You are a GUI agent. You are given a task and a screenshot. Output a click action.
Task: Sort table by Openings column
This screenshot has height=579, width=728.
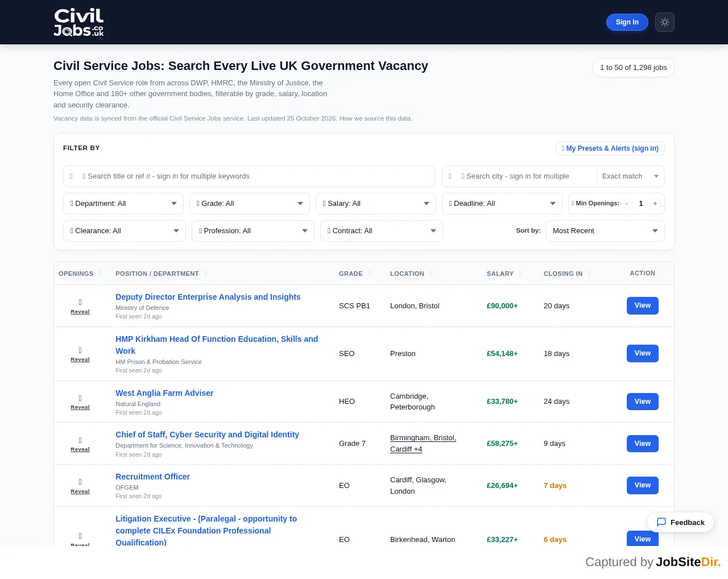80,274
